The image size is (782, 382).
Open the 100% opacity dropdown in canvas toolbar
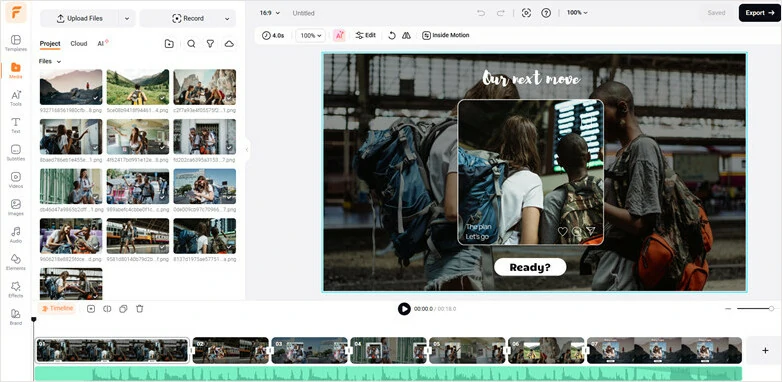pyautogui.click(x=311, y=35)
